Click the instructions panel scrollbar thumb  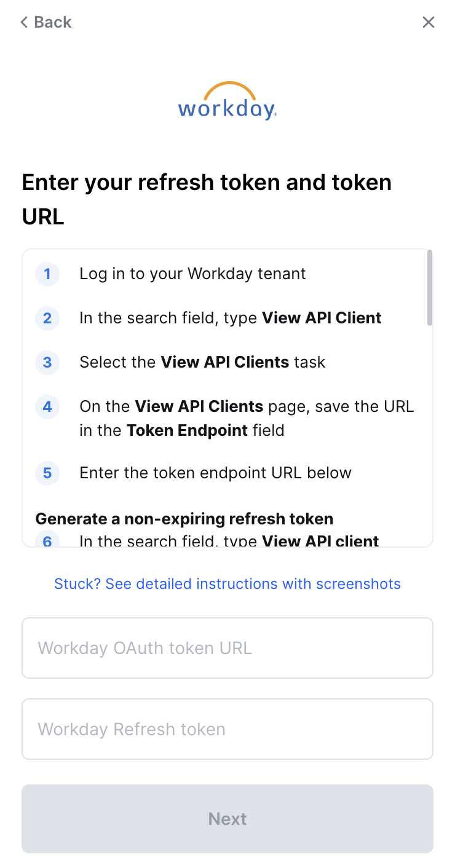click(429, 288)
